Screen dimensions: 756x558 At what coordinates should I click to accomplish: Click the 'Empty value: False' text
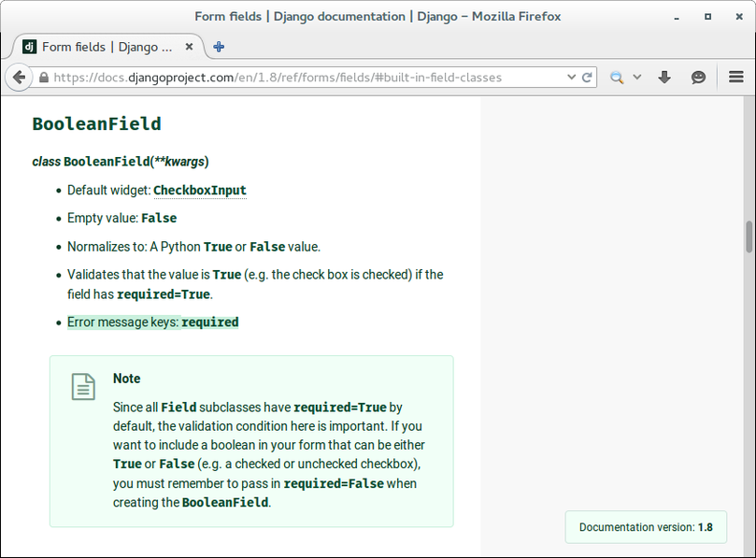point(122,218)
